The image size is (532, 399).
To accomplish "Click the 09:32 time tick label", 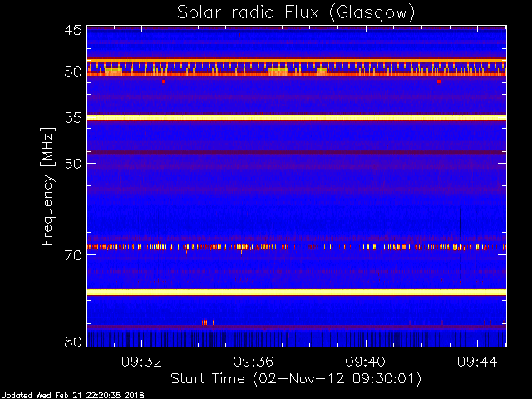I will click(x=141, y=362).
